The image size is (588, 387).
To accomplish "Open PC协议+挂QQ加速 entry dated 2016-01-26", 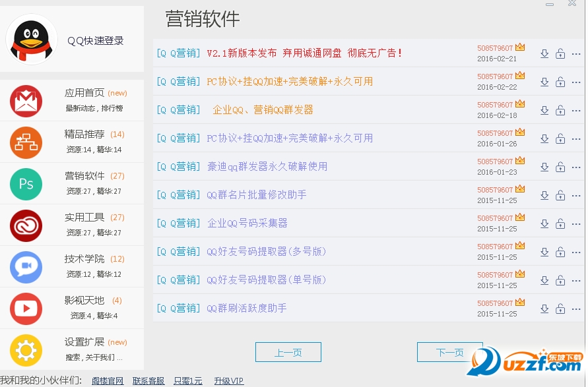I will [x=290, y=138].
